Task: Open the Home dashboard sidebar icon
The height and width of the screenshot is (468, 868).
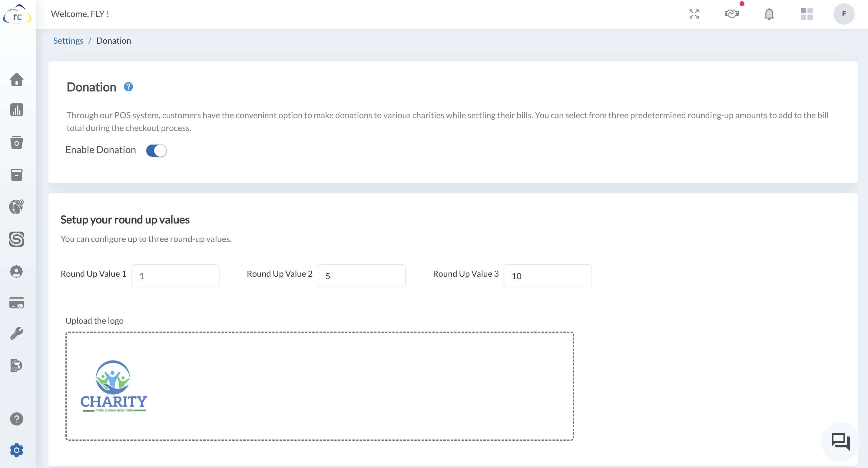Action: click(17, 80)
